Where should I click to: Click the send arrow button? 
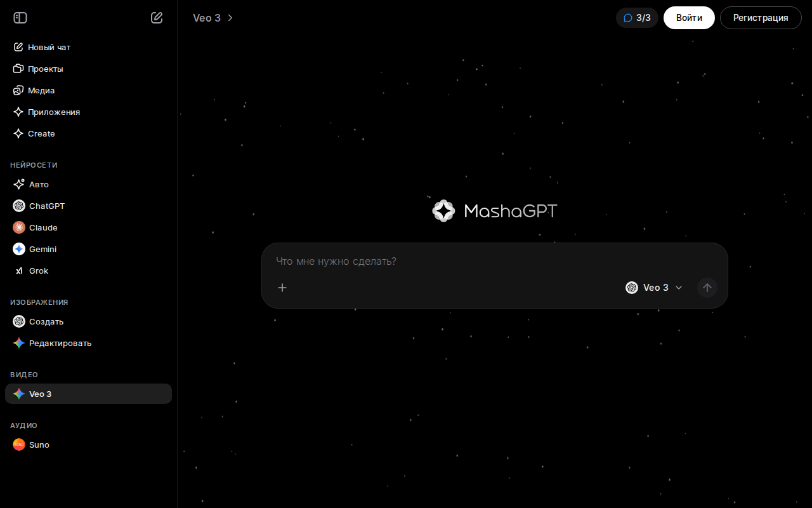707,288
